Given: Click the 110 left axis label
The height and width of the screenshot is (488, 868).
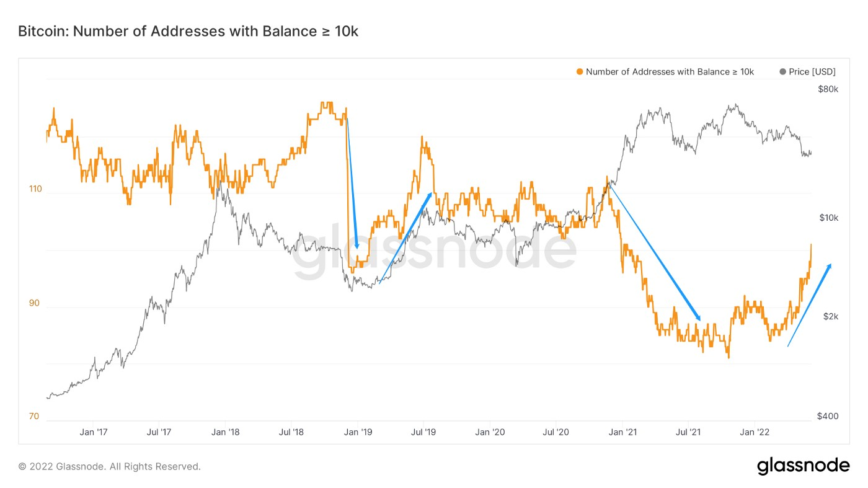Looking at the screenshot, I should [36, 189].
